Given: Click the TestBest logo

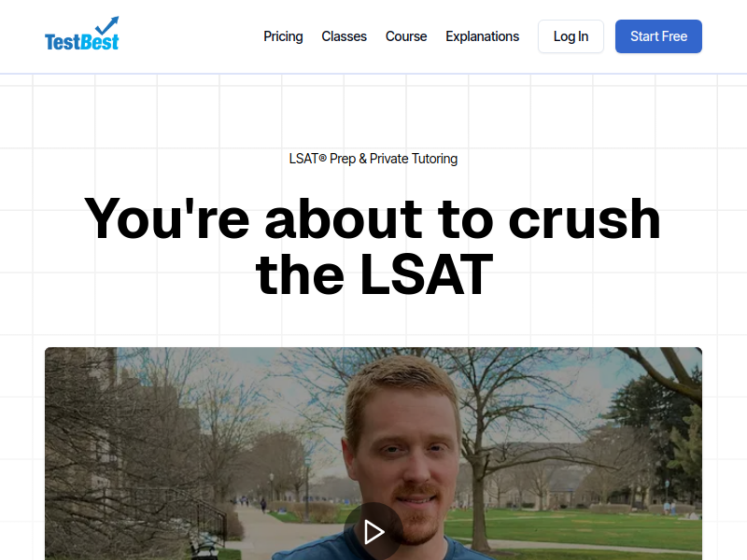Looking at the screenshot, I should pos(81,35).
